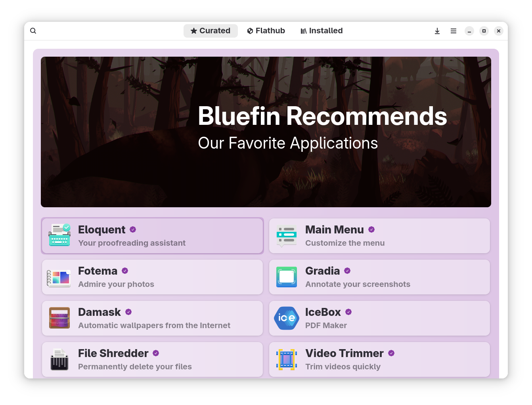Open Gradia title link

coord(322,271)
